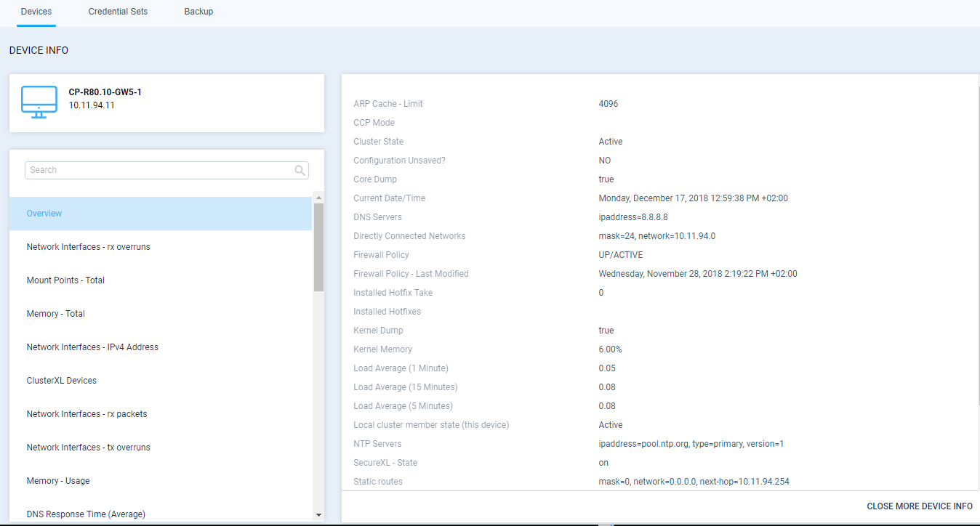
Task: Switch to the Credential Sets tab
Action: click(x=118, y=12)
